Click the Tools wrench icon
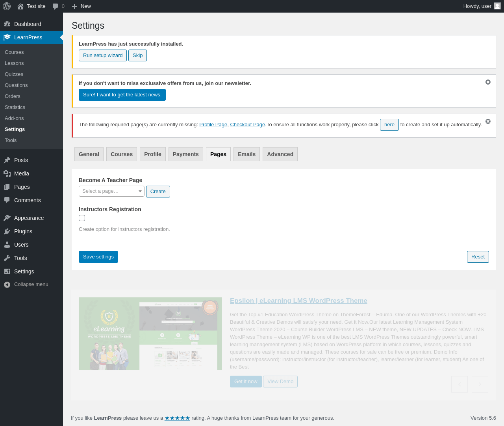 coord(7,258)
